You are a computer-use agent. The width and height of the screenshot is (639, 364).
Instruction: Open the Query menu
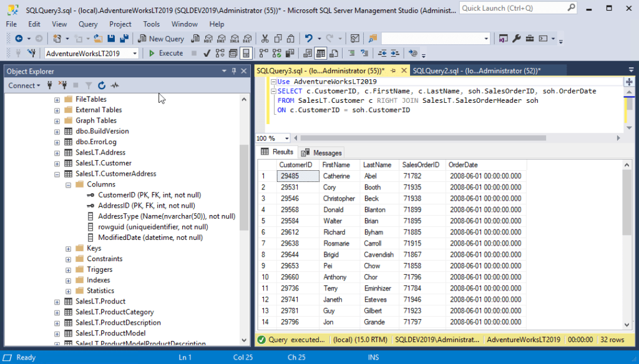(x=88, y=24)
